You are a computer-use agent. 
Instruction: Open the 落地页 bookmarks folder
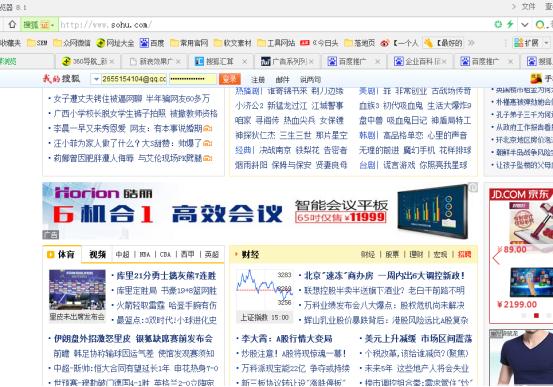tap(359, 43)
